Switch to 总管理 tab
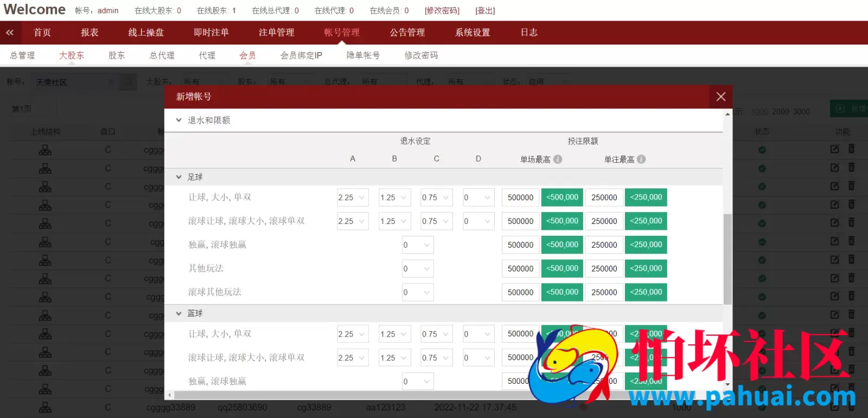The image size is (868, 418). [22, 55]
